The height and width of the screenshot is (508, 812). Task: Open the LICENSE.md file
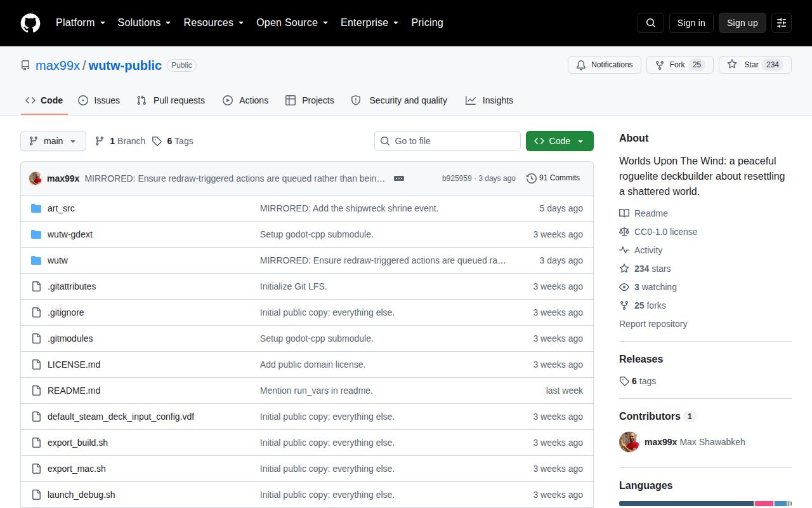(x=74, y=364)
